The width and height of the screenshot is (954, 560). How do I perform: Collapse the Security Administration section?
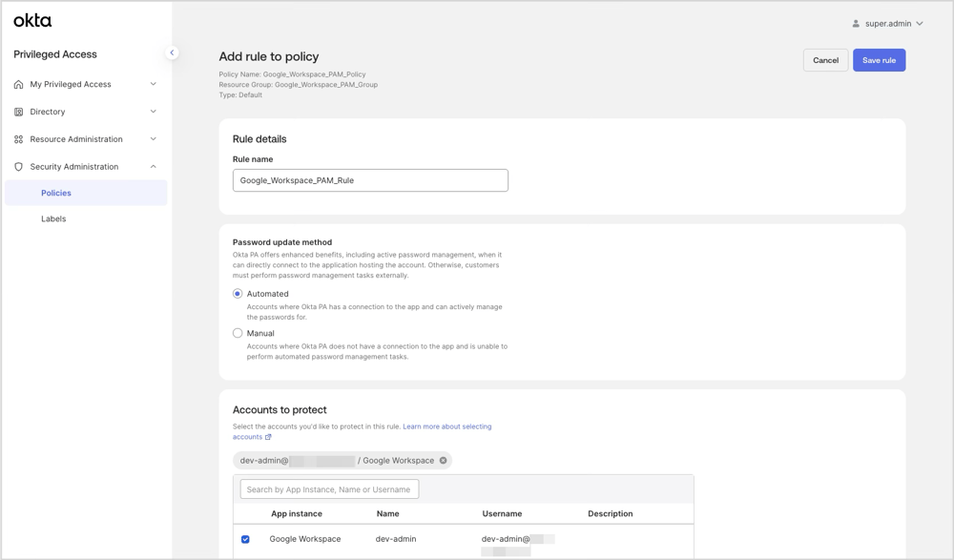tap(152, 166)
